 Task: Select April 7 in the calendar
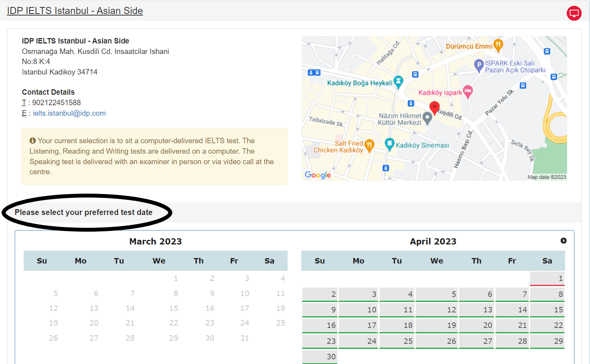512,295
